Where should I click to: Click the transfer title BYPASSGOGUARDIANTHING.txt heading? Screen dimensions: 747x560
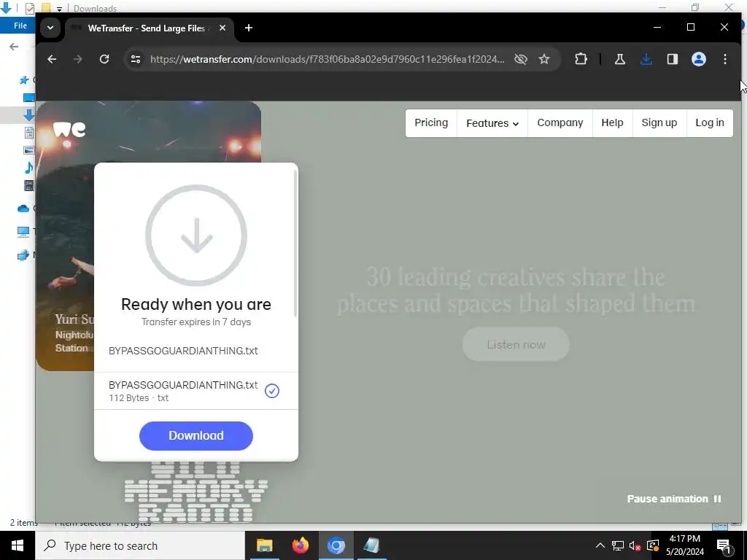[183, 351]
